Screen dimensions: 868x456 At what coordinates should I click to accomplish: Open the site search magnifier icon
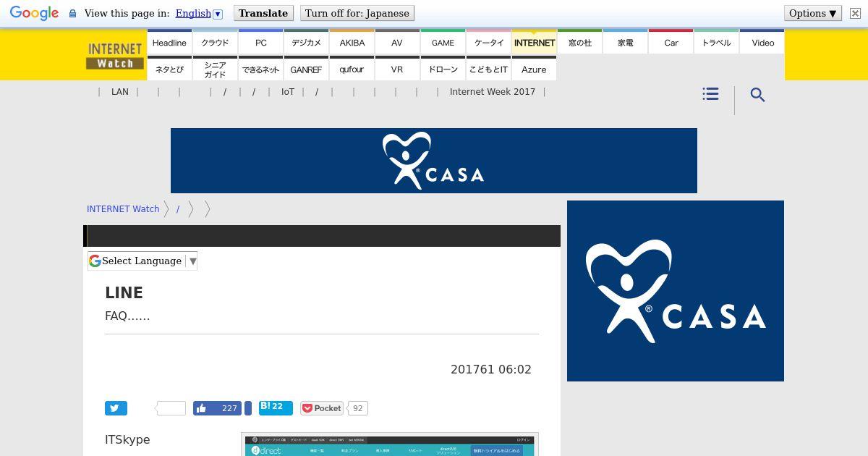757,95
